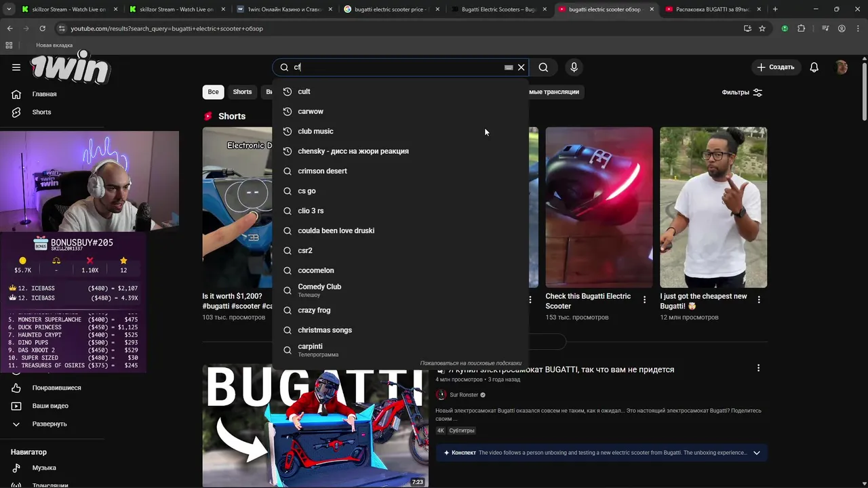Reload the page
868x488 pixels.
(42, 28)
